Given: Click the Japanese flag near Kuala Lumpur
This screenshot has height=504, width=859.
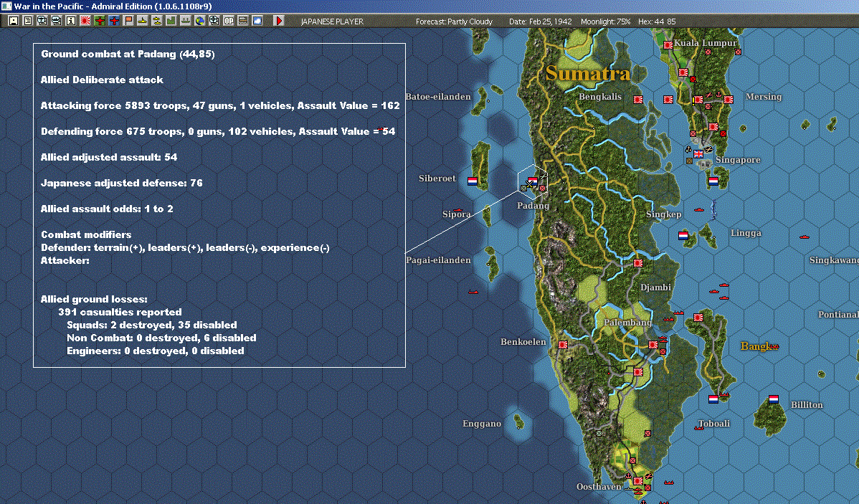Looking at the screenshot, I should click(668, 45).
